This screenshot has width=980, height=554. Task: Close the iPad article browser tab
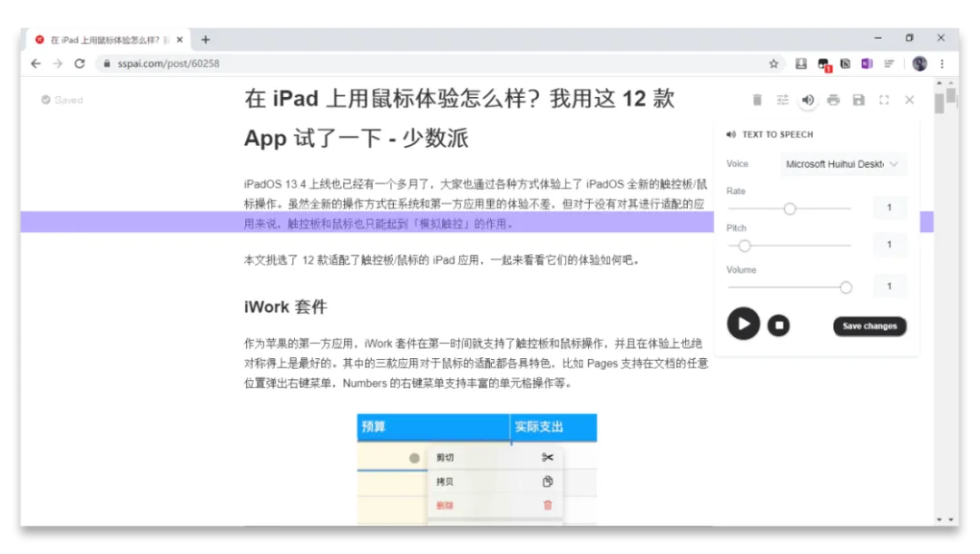(180, 40)
